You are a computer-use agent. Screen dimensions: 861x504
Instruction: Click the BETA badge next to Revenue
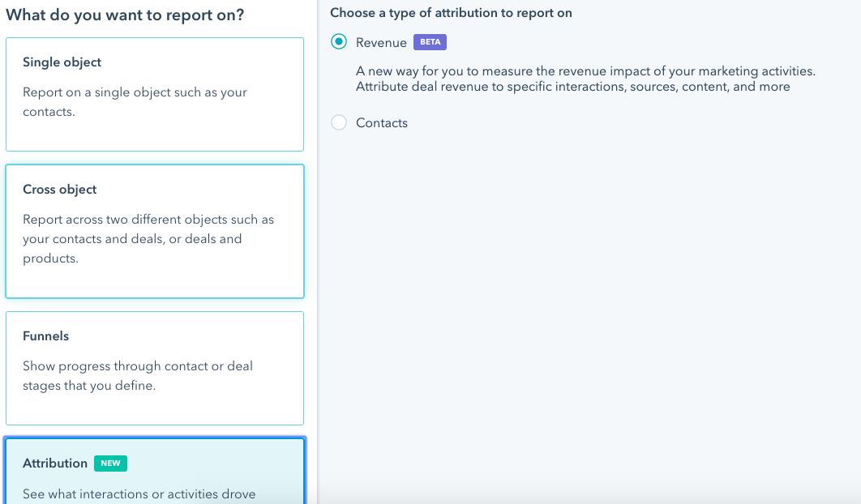coord(430,41)
